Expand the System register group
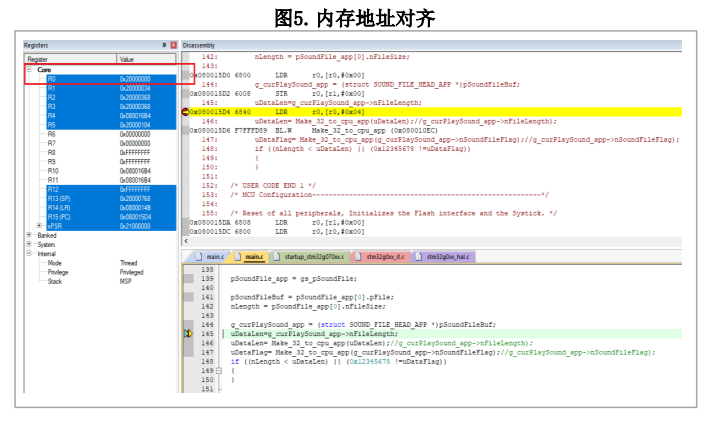716x421 pixels. (29, 244)
